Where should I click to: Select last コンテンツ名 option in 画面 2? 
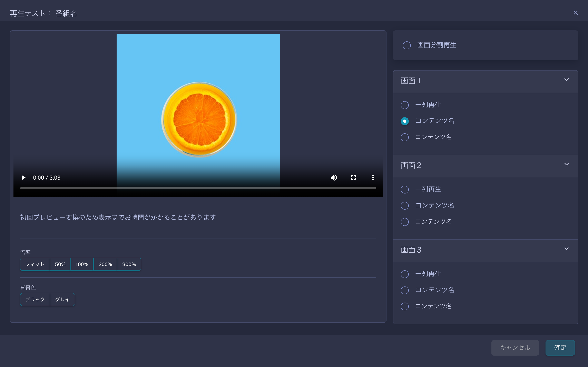[404, 222]
